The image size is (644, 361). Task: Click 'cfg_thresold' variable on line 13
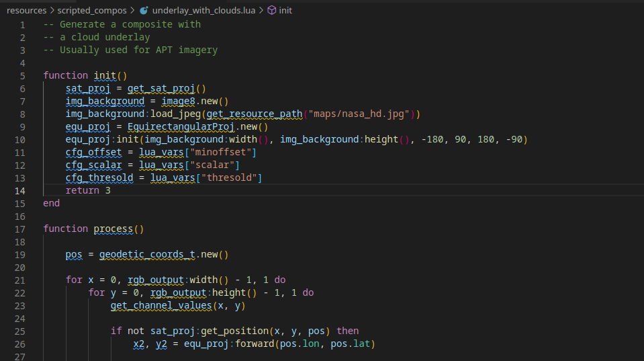click(x=99, y=177)
